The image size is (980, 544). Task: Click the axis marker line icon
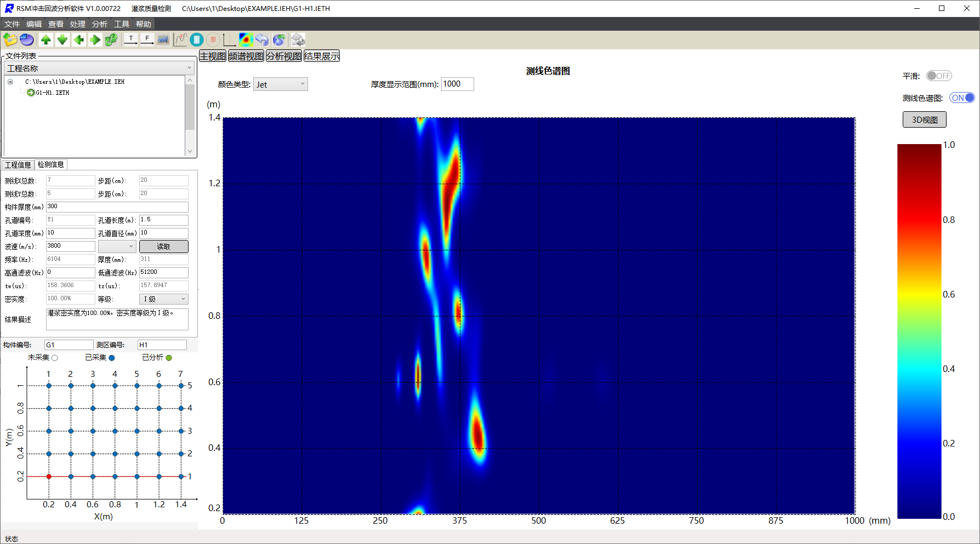tap(229, 39)
